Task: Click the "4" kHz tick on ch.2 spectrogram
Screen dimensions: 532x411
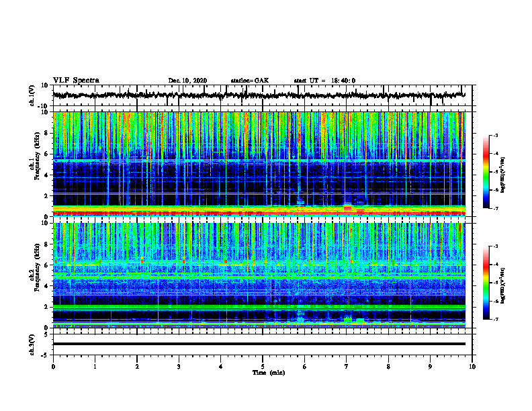Action: [46, 286]
